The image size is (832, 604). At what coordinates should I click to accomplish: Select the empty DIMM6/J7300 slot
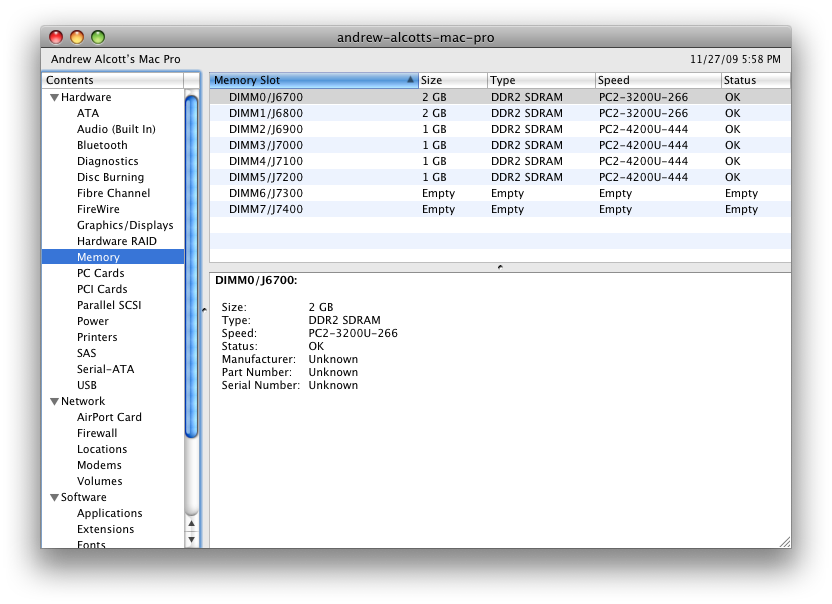(x=500, y=193)
